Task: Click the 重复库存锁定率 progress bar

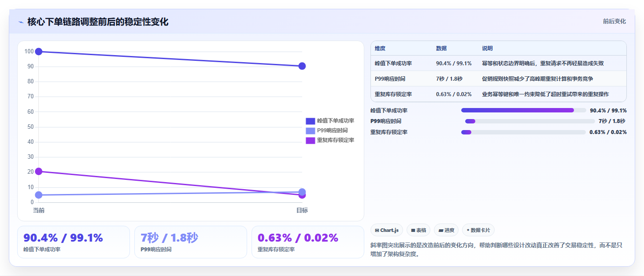Action: (x=523, y=132)
